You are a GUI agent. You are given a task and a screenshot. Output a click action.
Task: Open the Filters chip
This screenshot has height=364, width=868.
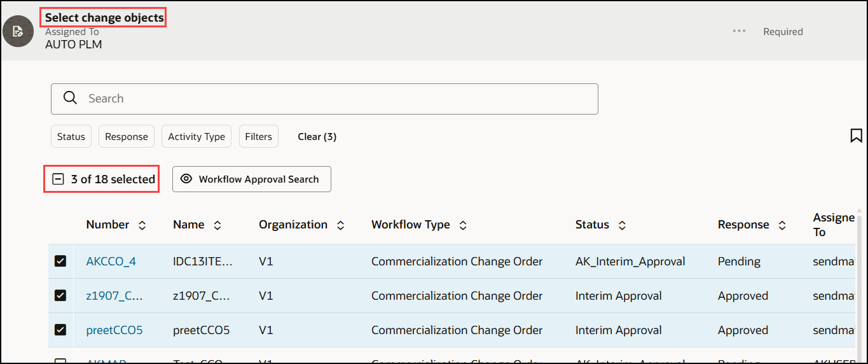[258, 136]
